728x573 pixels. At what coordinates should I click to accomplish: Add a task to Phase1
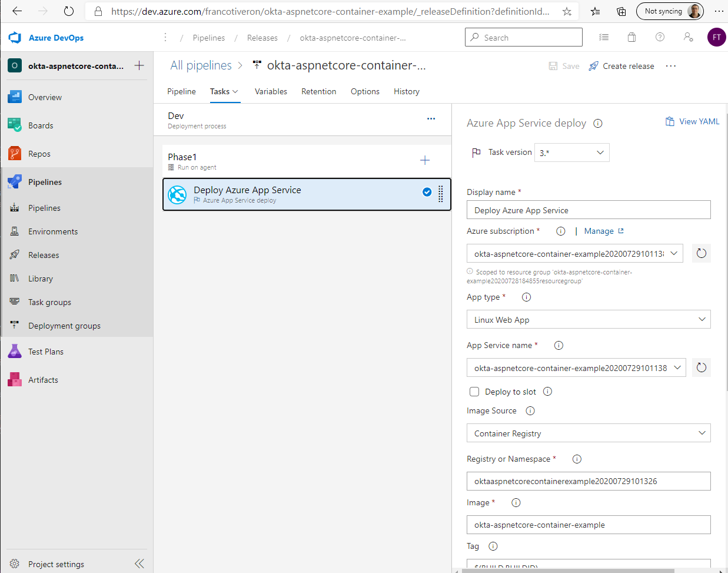pos(425,160)
